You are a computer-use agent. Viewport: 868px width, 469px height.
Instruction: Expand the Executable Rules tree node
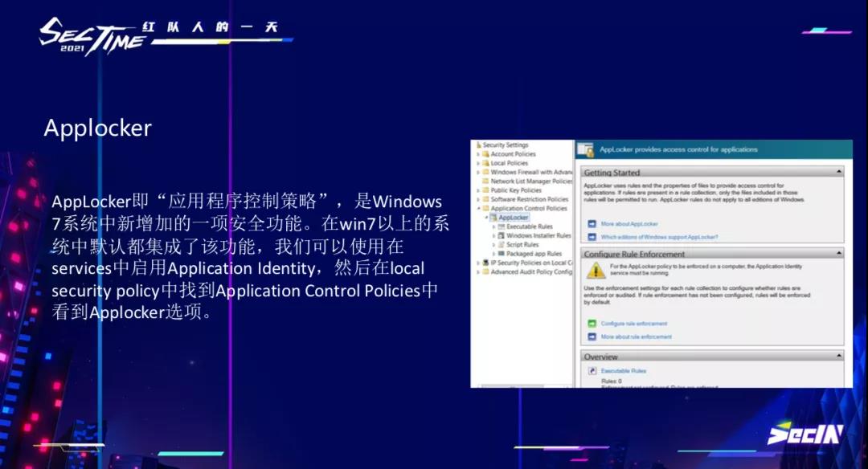click(493, 226)
